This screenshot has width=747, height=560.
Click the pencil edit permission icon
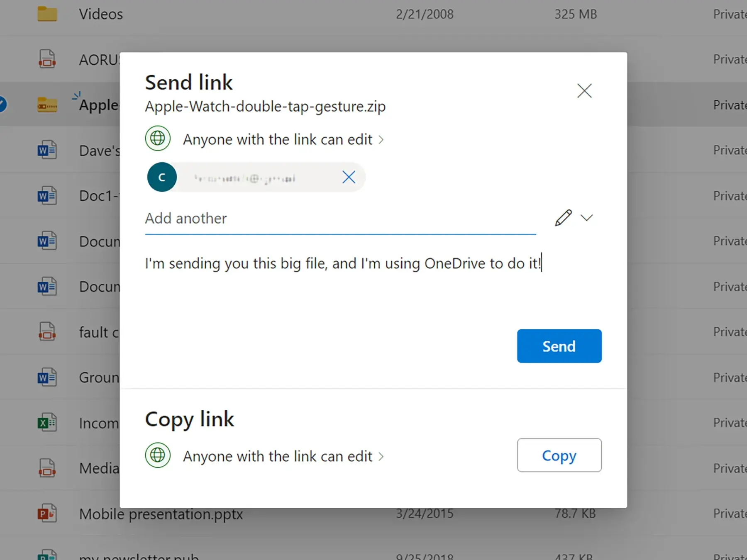(563, 218)
